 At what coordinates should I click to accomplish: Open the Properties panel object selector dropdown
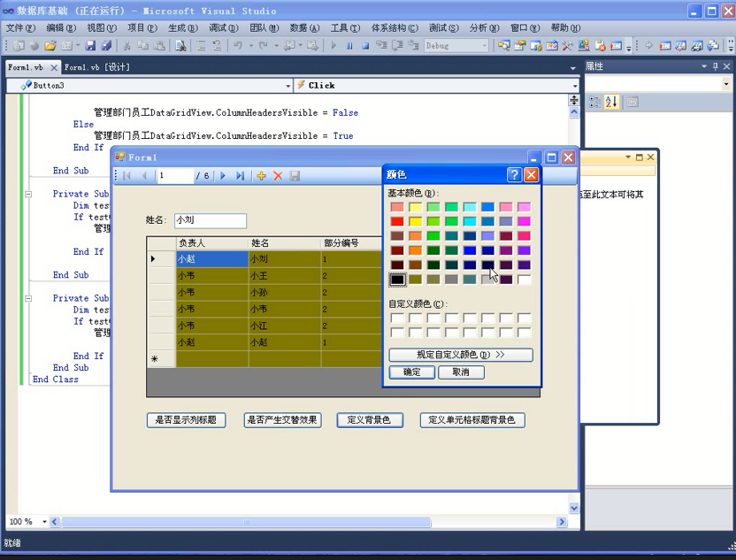[726, 84]
